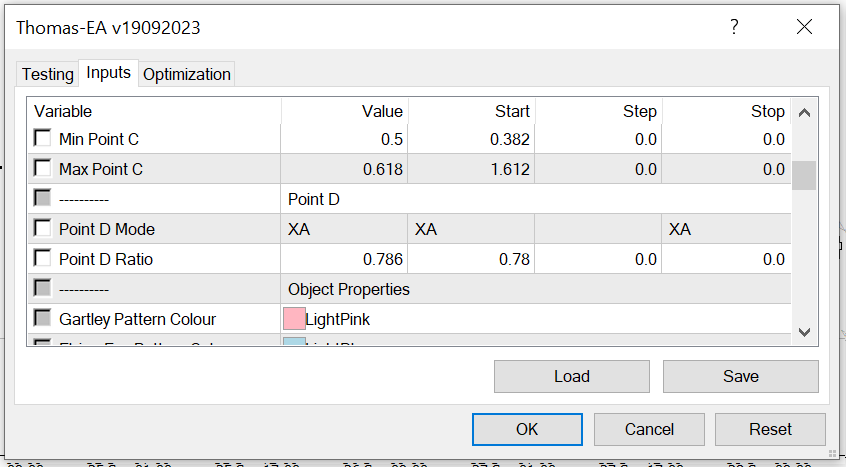Click the dialog resize grip corner

832,454
